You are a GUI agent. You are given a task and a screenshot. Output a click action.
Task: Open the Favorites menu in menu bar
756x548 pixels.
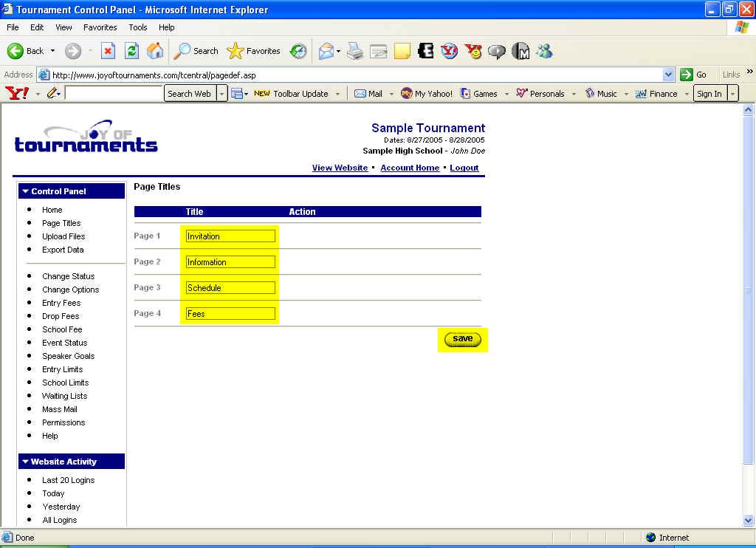click(x=100, y=27)
